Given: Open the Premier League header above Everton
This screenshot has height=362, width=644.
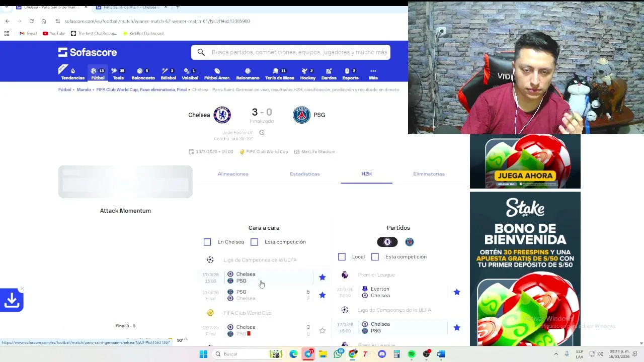Looking at the screenshot, I should click(x=376, y=275).
